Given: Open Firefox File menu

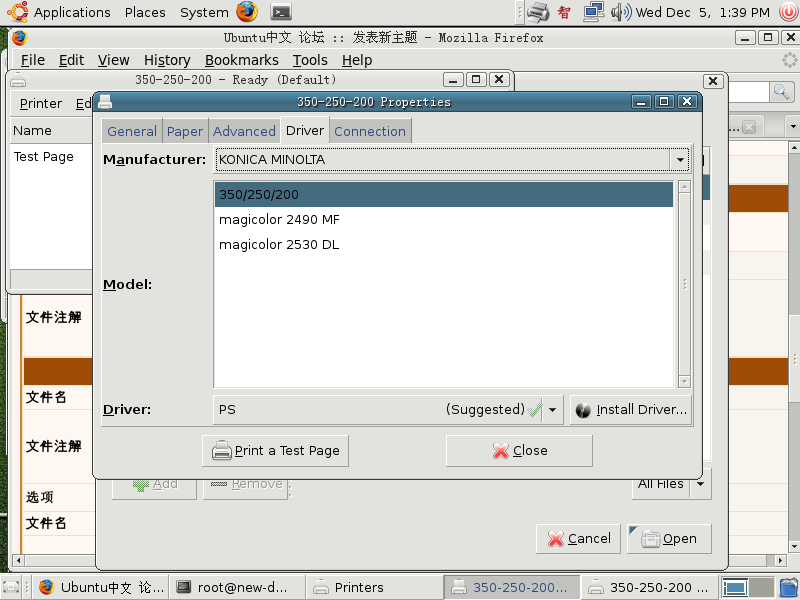Looking at the screenshot, I should (33, 60).
